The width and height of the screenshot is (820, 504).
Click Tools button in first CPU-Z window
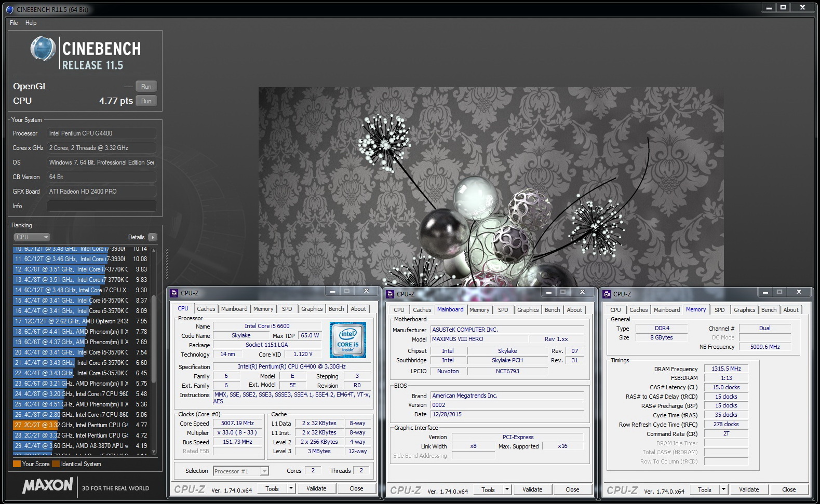pos(272,488)
